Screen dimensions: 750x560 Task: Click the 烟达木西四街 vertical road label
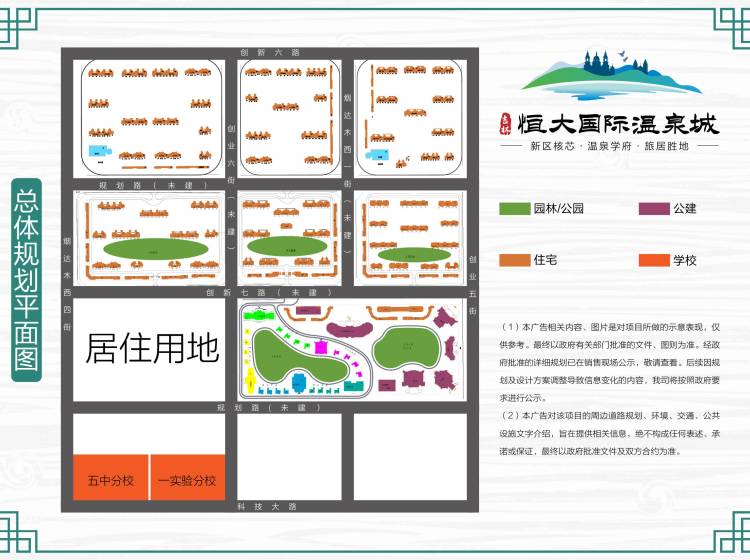(x=67, y=284)
